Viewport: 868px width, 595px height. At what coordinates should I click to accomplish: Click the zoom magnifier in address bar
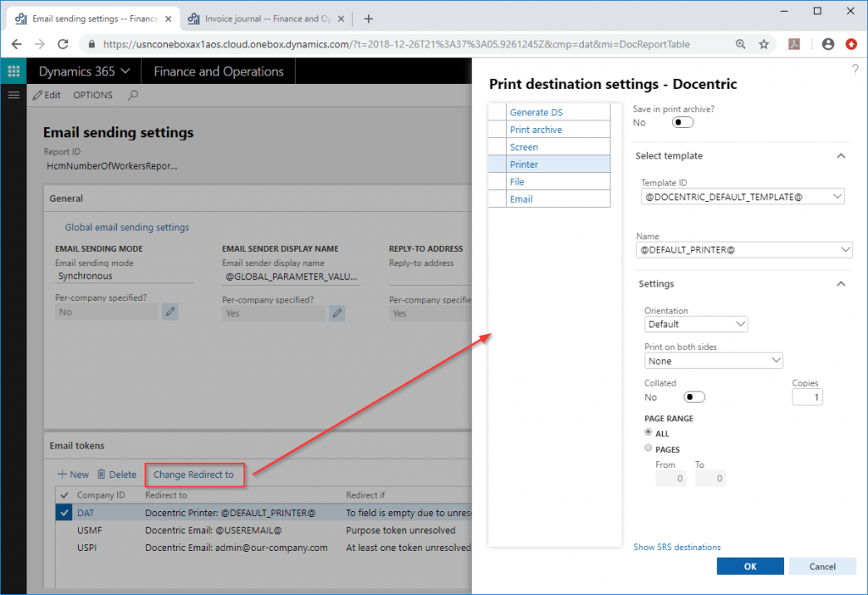coord(740,44)
